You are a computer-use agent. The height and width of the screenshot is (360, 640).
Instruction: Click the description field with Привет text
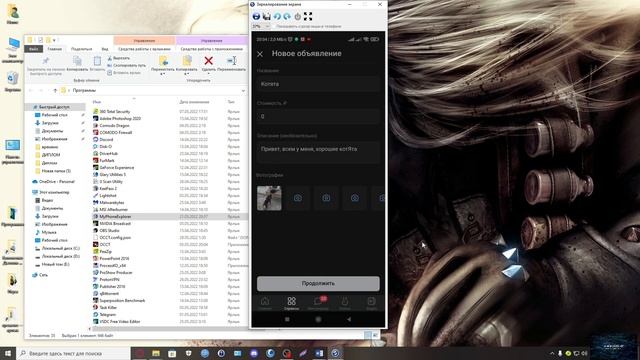pos(318,153)
